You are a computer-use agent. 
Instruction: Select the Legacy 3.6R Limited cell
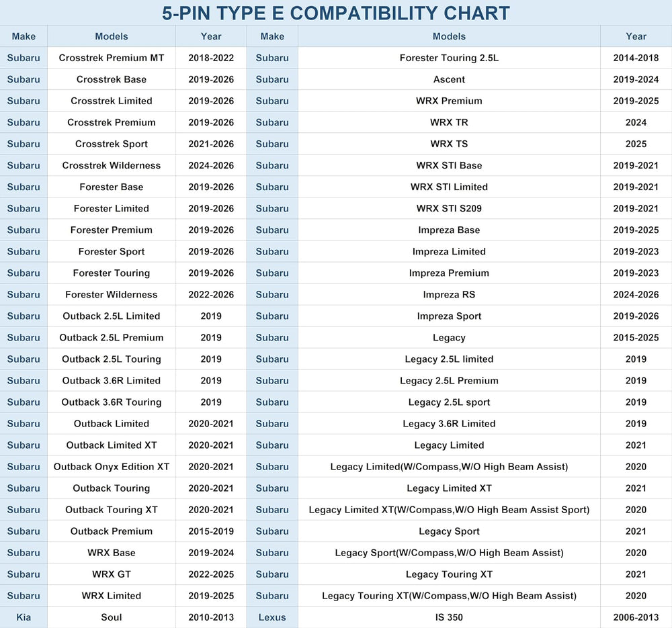pos(449,424)
